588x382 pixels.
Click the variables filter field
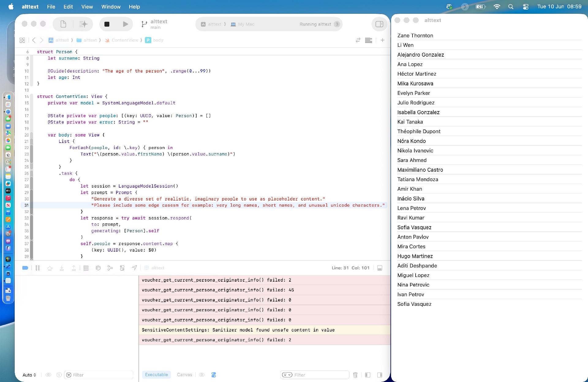point(99,375)
